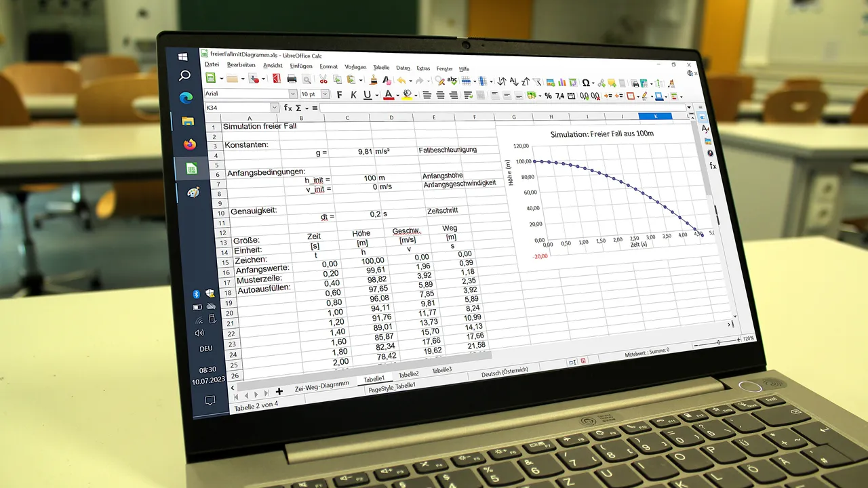Expand the formula bar with its arrow

(x=690, y=108)
